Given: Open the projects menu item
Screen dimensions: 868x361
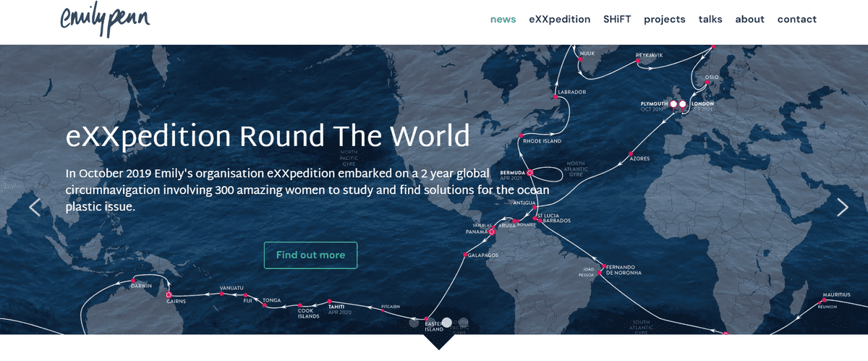Looking at the screenshot, I should pyautogui.click(x=665, y=20).
